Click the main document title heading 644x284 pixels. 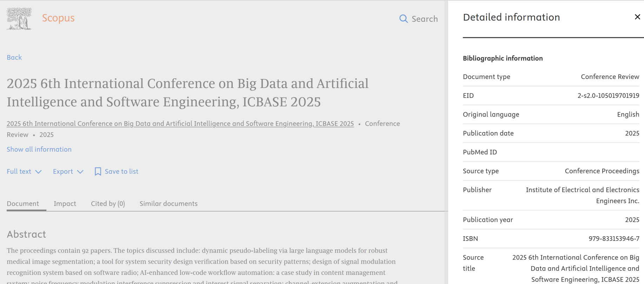[x=188, y=93]
